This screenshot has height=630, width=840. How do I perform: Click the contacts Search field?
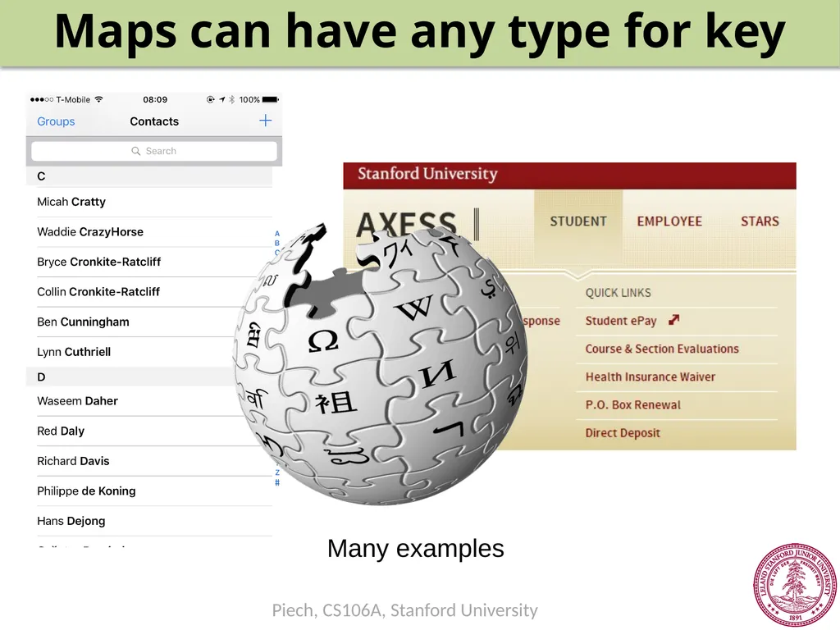click(x=154, y=151)
